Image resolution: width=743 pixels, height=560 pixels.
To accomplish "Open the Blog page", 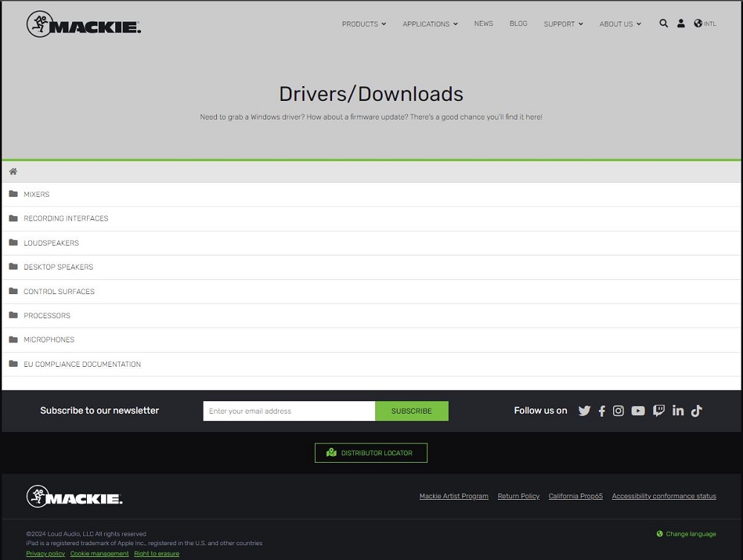I will click(x=519, y=23).
